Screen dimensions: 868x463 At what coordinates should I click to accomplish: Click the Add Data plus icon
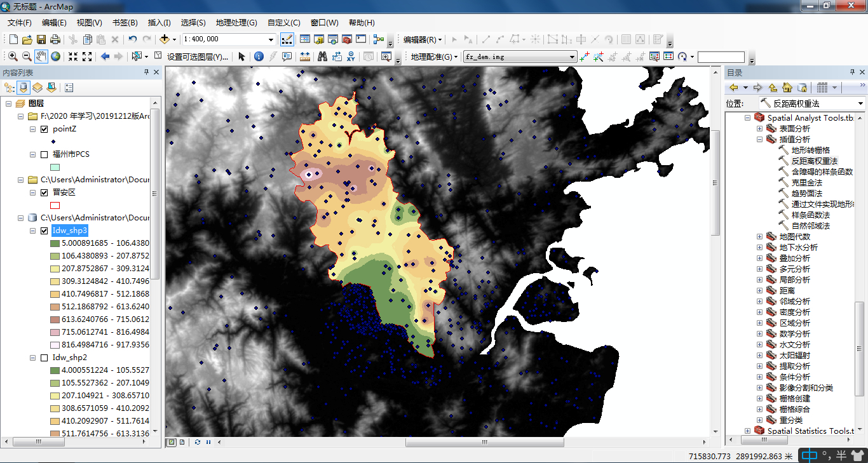(165, 39)
